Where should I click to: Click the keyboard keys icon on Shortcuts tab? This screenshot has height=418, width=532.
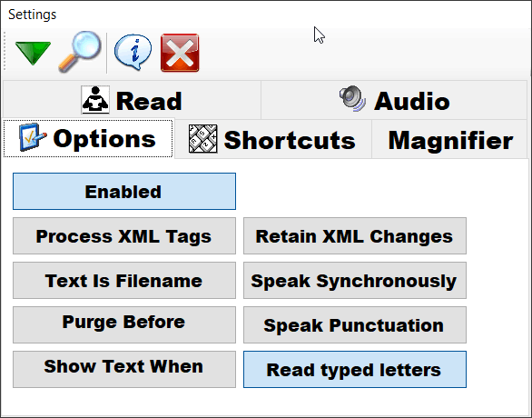click(x=202, y=138)
